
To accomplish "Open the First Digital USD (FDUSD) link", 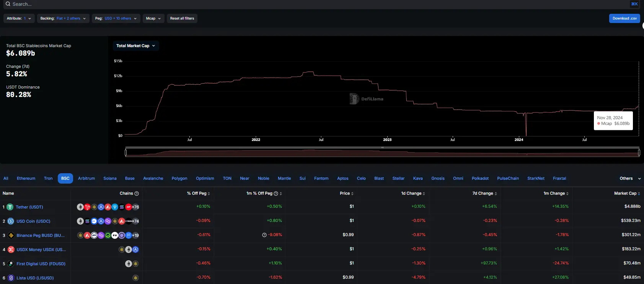I will click(x=41, y=264).
